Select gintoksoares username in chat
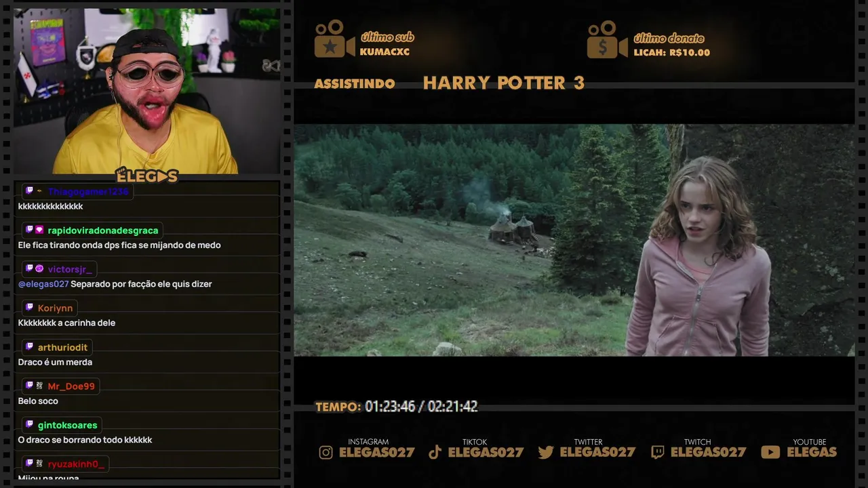Screen dimensions: 868x488 (68, 426)
